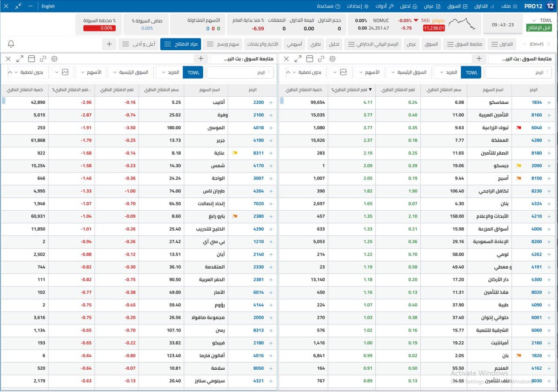
Task: Collapse the left panel filter bar with up chevron
Action: pos(10,73)
